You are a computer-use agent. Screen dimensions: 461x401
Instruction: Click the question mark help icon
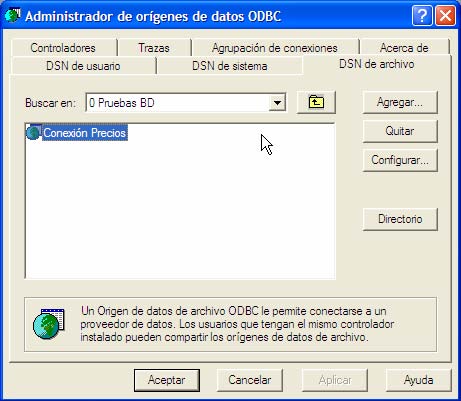[x=422, y=15]
